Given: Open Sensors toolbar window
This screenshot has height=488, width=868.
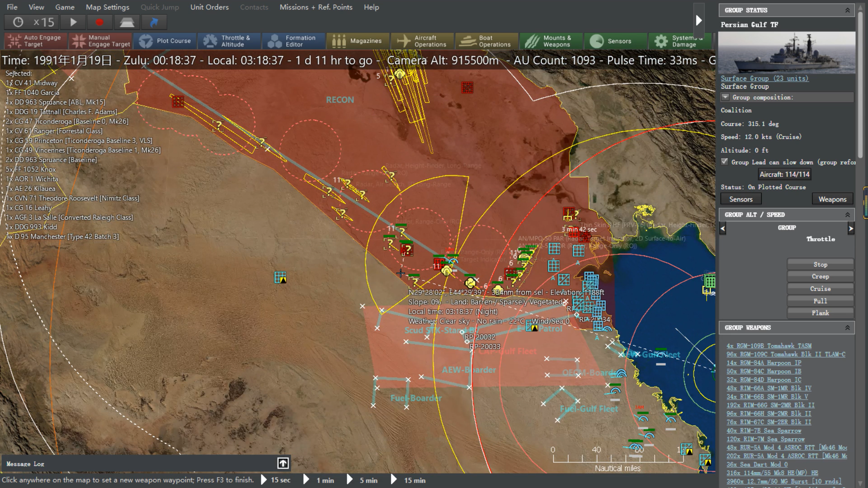Looking at the screenshot, I should point(615,41).
